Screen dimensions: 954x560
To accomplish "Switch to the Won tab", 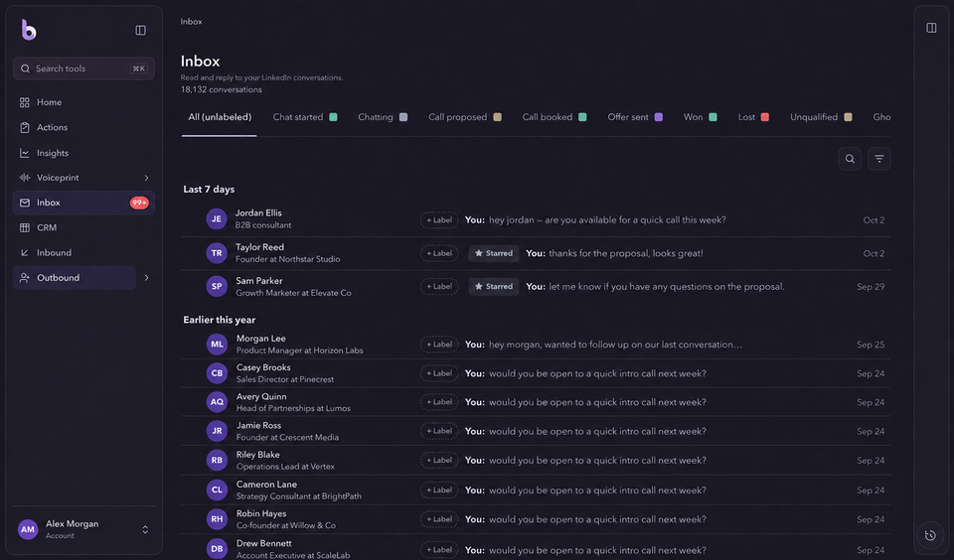I will [x=700, y=117].
